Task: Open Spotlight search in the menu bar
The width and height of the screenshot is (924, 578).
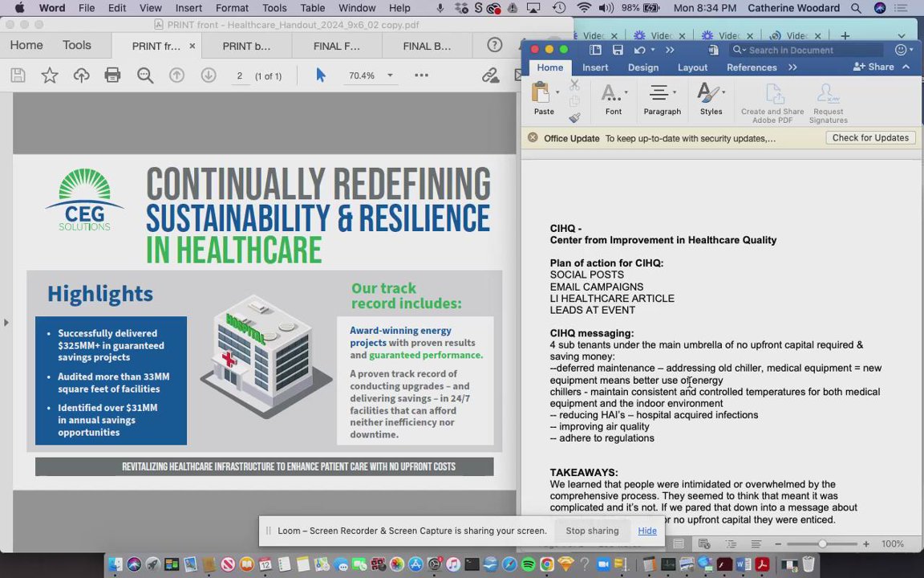Action: (856, 8)
